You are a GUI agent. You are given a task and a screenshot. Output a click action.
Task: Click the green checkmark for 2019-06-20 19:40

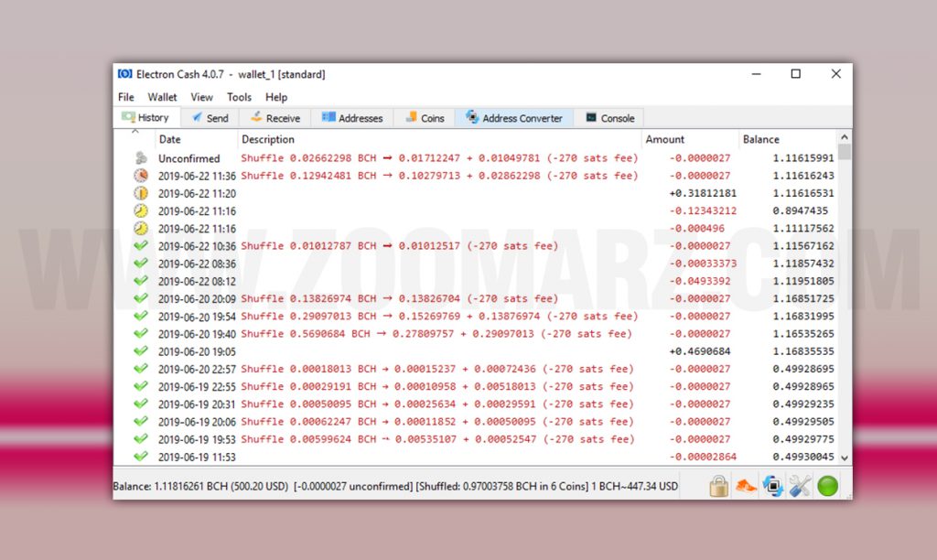[141, 333]
